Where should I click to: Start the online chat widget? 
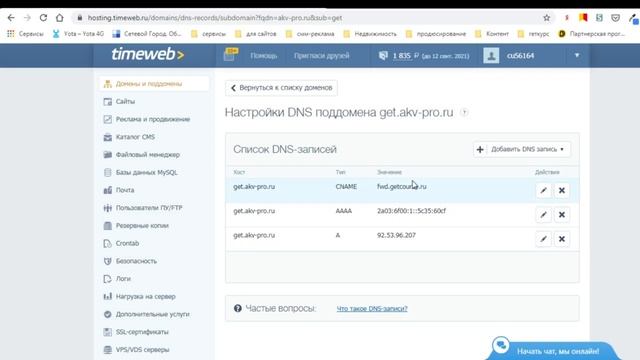tap(553, 350)
